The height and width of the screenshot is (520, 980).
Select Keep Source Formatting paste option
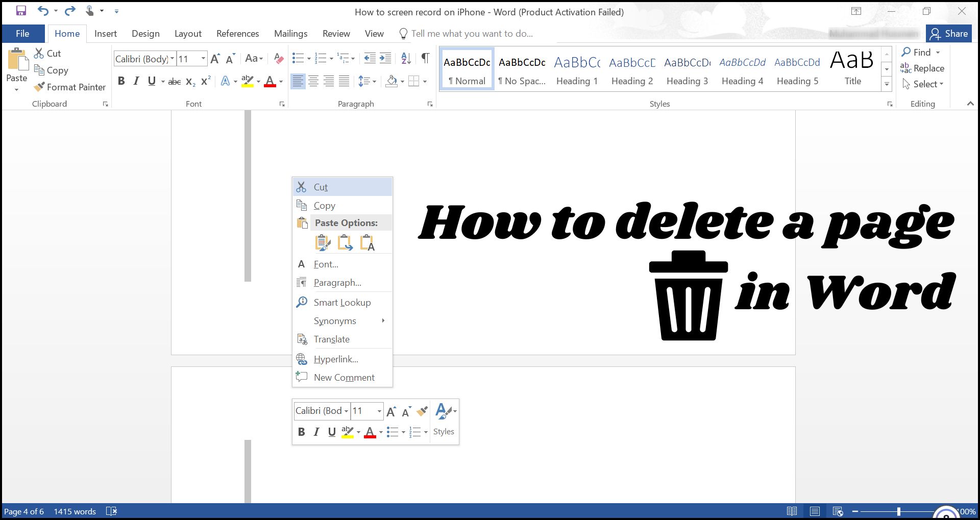323,242
